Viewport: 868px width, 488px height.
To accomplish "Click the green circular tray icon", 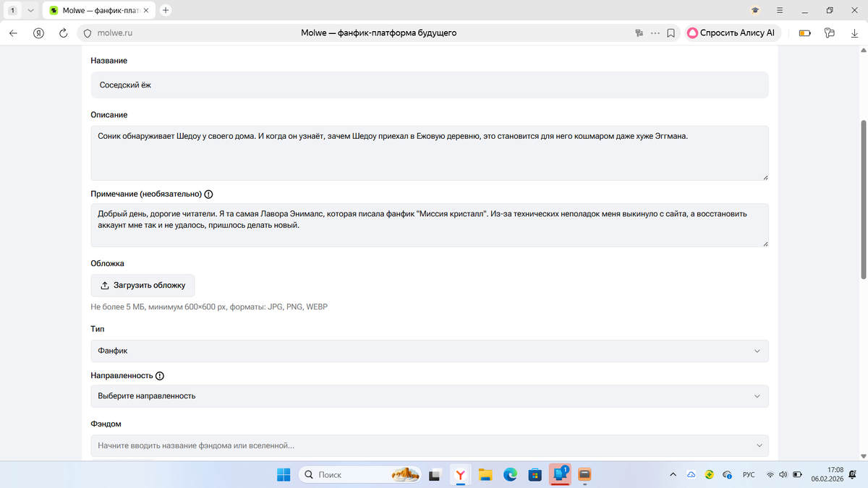I will (710, 474).
